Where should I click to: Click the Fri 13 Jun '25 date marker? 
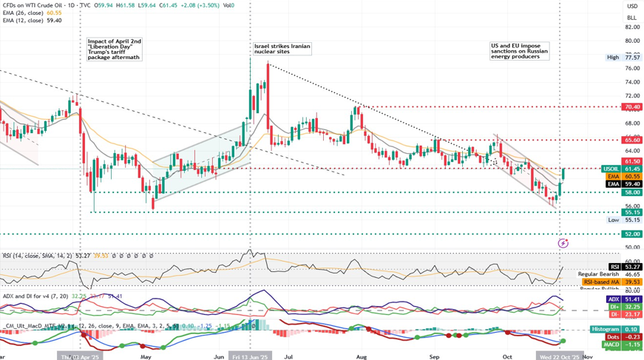251,356
